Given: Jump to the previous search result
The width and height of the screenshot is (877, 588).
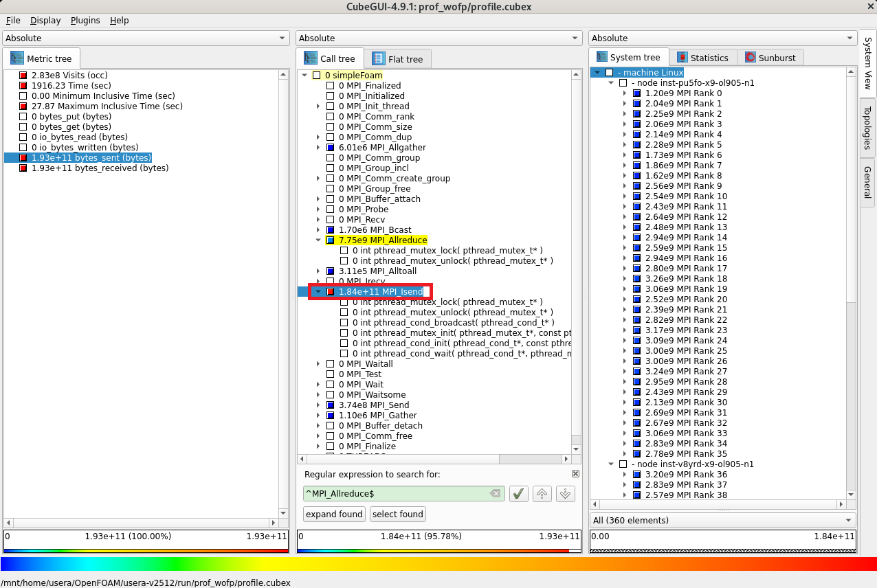Looking at the screenshot, I should tap(542, 493).
